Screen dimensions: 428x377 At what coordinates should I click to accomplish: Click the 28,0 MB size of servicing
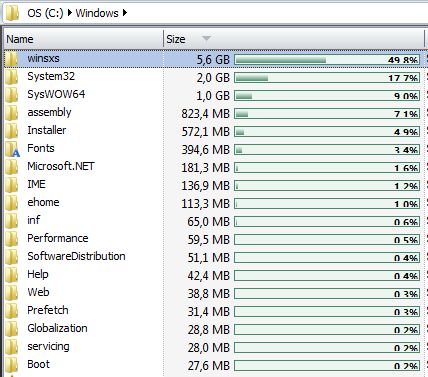(x=208, y=348)
